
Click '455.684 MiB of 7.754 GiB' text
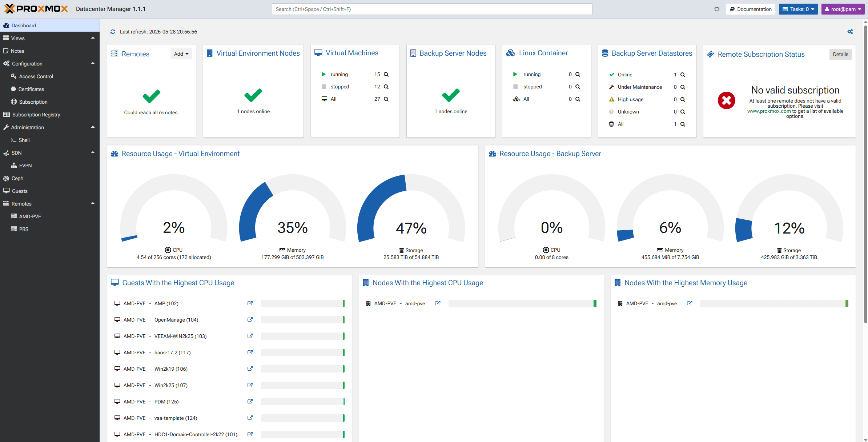(x=670, y=257)
